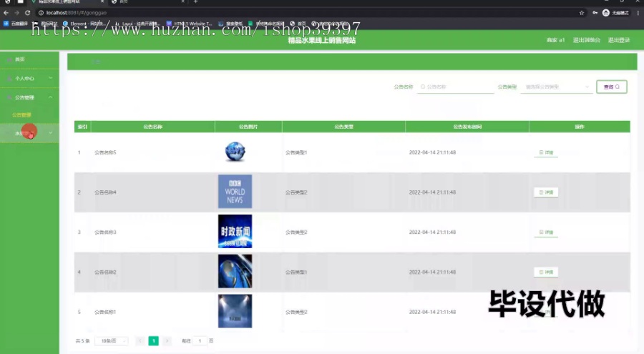Click the 公告名称 column header
Viewport: 644px width, 354px height.
pyautogui.click(x=153, y=127)
